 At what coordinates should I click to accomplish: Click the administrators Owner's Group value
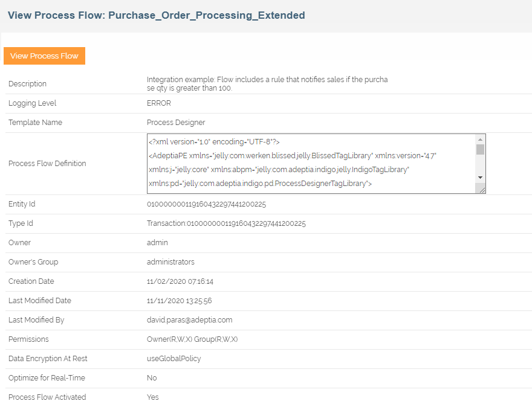click(170, 262)
